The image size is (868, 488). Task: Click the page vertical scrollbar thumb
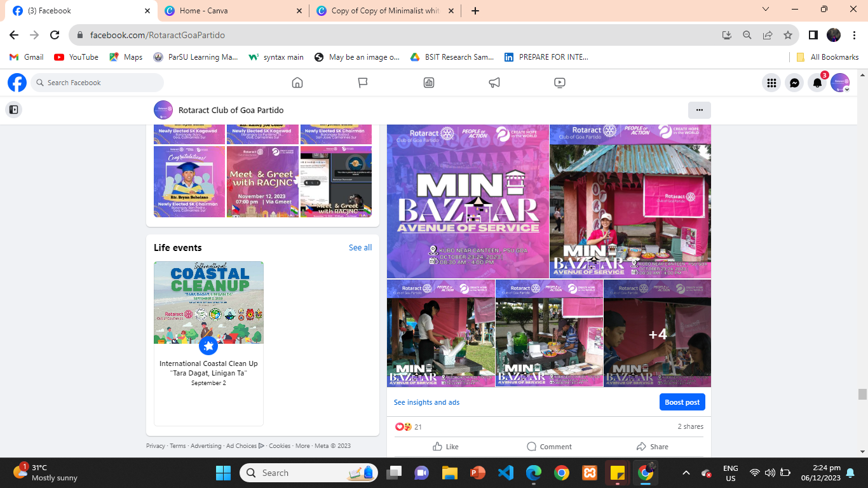pyautogui.click(x=862, y=394)
